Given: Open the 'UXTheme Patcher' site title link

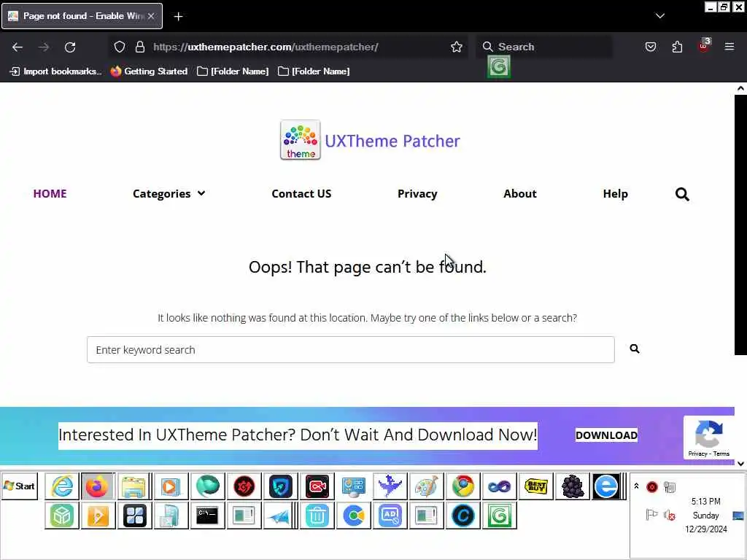Looking at the screenshot, I should click(x=392, y=141).
